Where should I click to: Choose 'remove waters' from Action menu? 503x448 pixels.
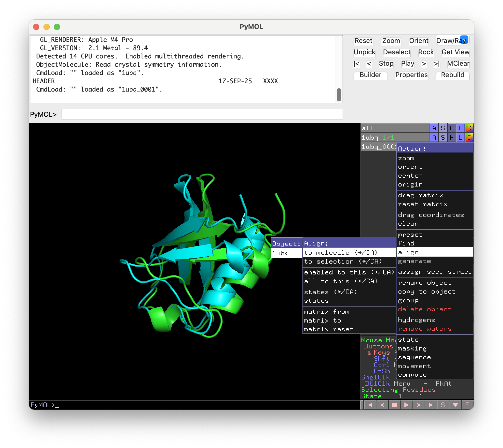(425, 329)
